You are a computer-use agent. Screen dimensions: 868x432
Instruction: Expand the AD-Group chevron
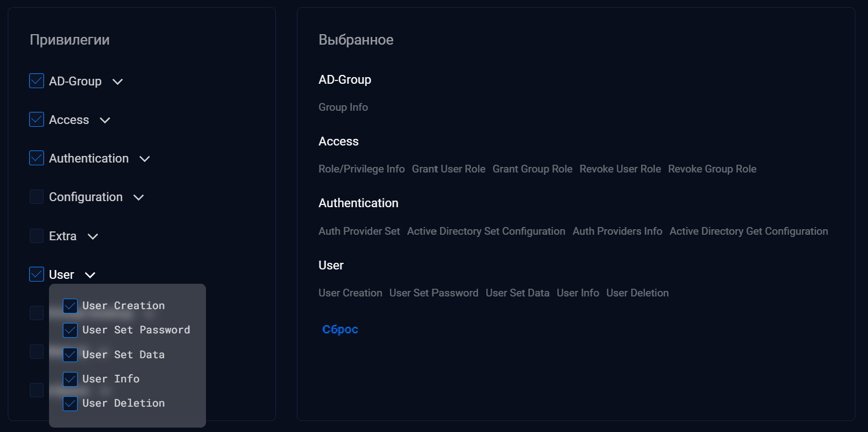[117, 82]
